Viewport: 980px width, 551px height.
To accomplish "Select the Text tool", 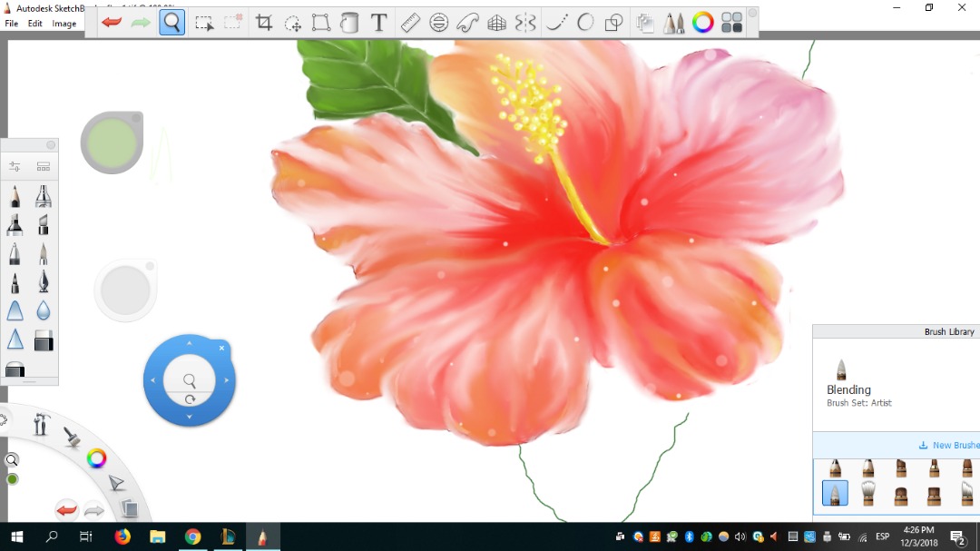I will [379, 23].
